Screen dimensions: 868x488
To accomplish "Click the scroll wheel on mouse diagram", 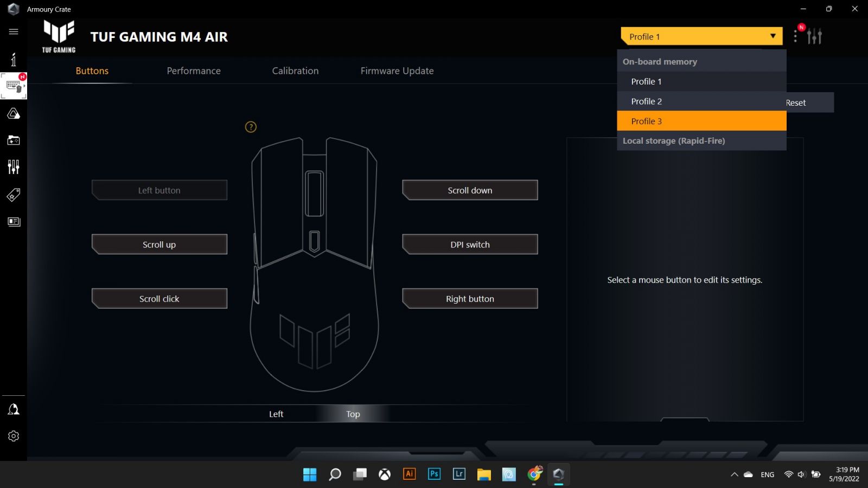I will pos(314,194).
